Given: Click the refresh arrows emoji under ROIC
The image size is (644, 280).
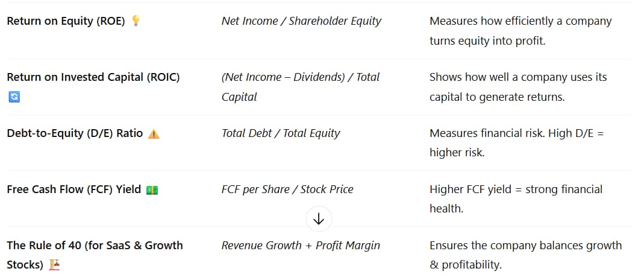Looking at the screenshot, I should click(x=14, y=97).
